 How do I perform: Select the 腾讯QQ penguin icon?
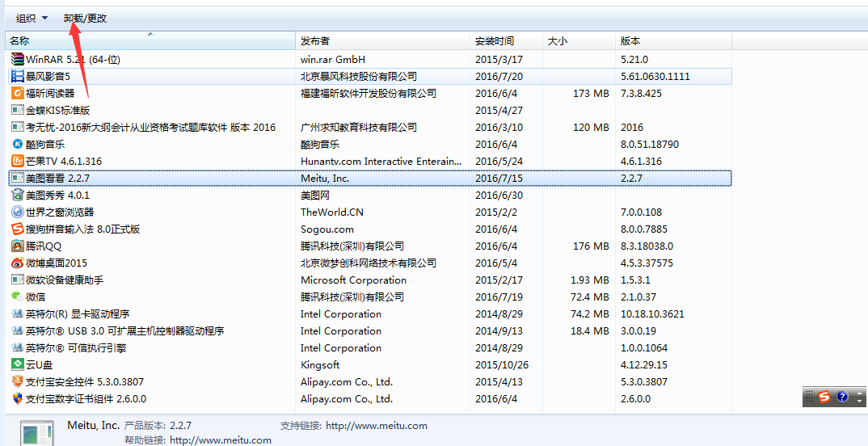[18, 246]
